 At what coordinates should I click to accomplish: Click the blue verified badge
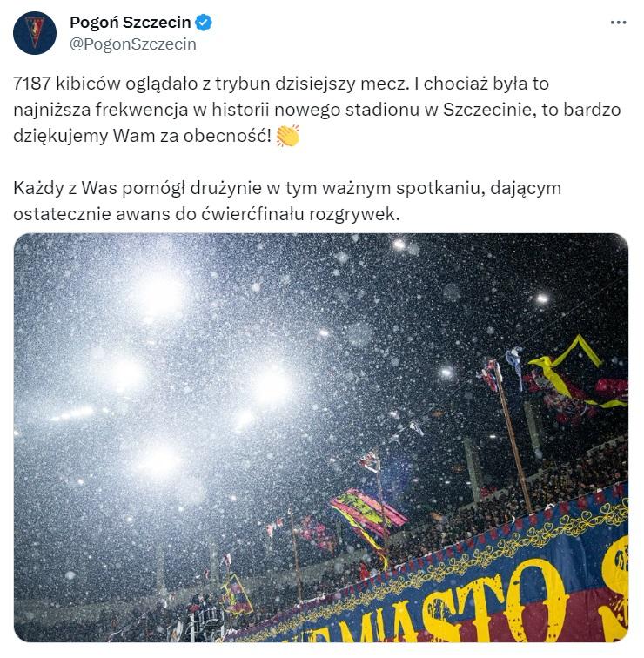tap(205, 23)
